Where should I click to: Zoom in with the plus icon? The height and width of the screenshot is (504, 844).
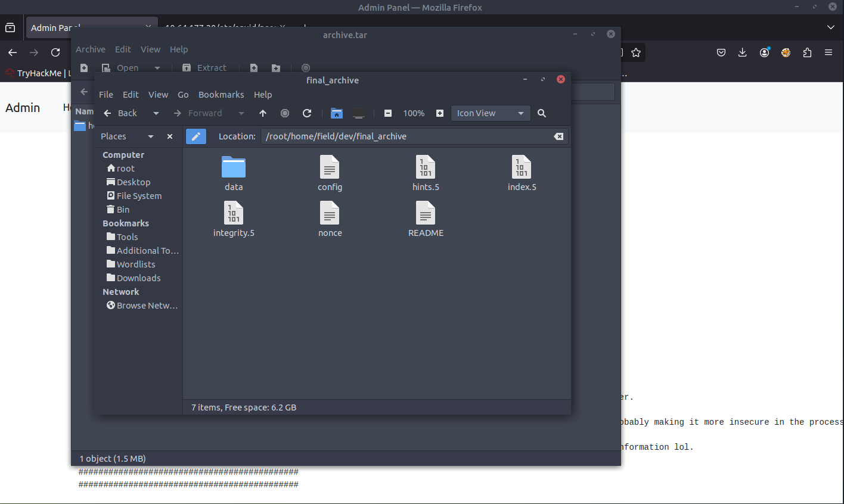440,113
